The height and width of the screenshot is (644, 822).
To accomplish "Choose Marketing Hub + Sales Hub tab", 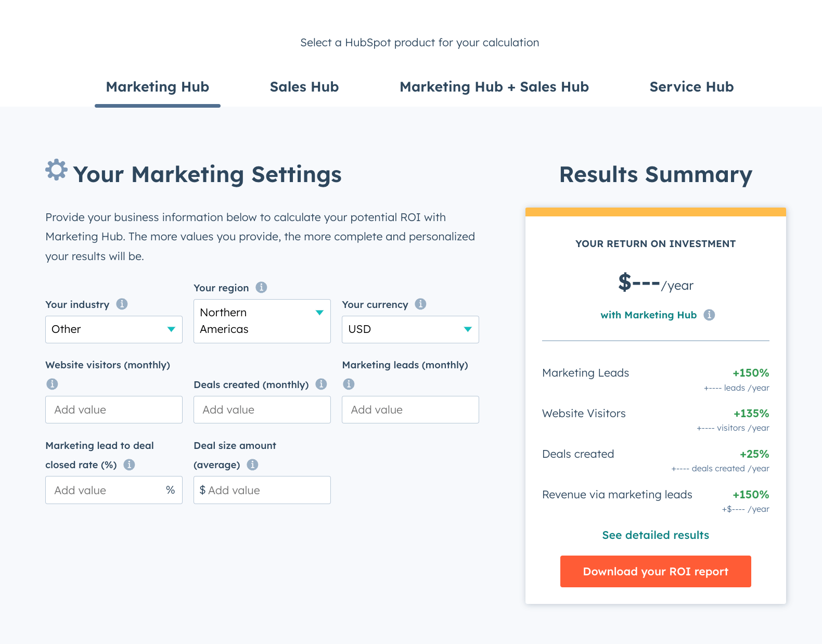I will click(x=494, y=87).
